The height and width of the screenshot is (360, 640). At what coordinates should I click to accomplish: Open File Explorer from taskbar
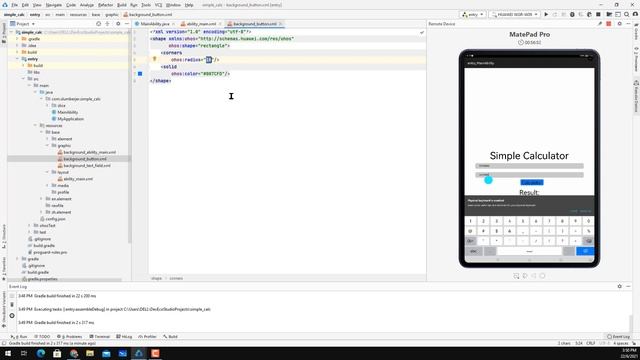[x=90, y=353]
